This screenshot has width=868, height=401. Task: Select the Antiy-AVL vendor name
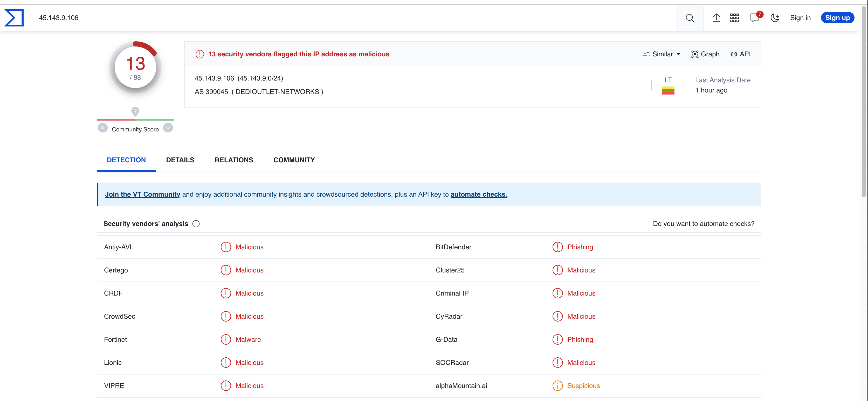pyautogui.click(x=119, y=247)
